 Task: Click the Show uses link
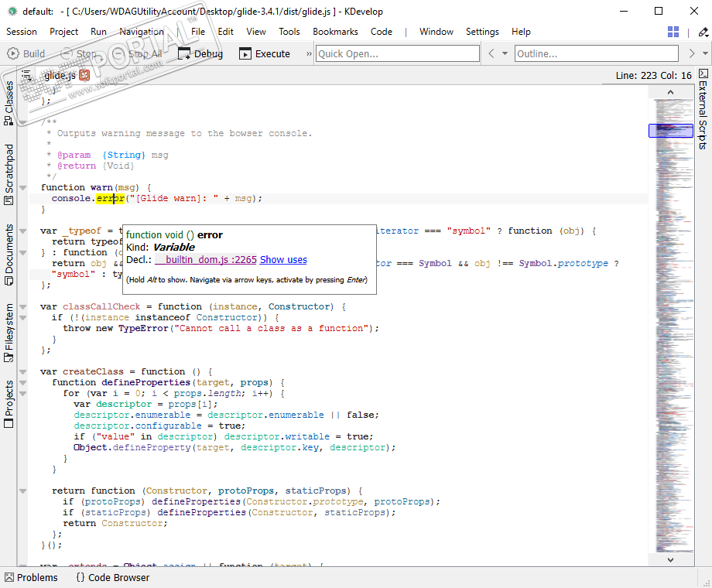(x=283, y=260)
